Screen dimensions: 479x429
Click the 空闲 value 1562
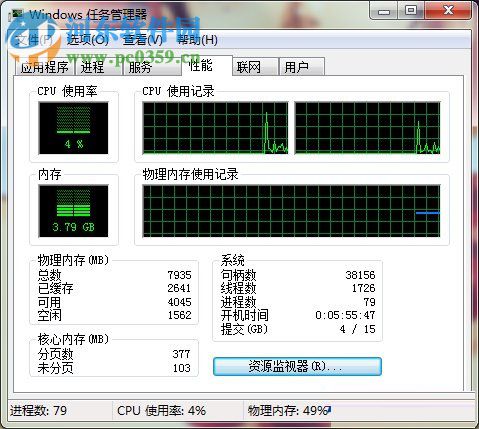tap(179, 315)
